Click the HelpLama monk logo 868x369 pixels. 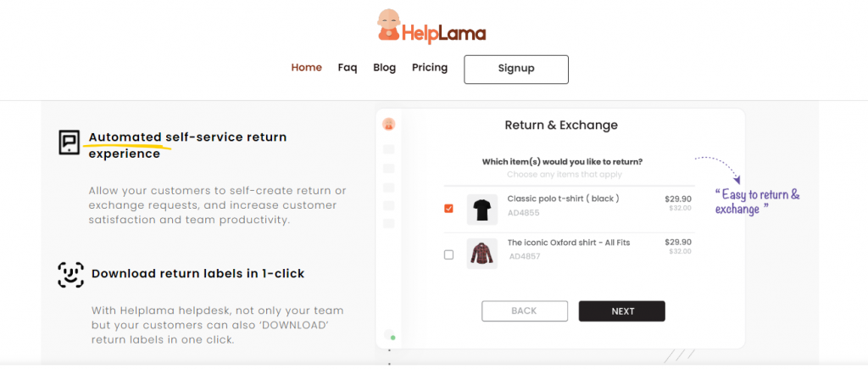click(431, 26)
